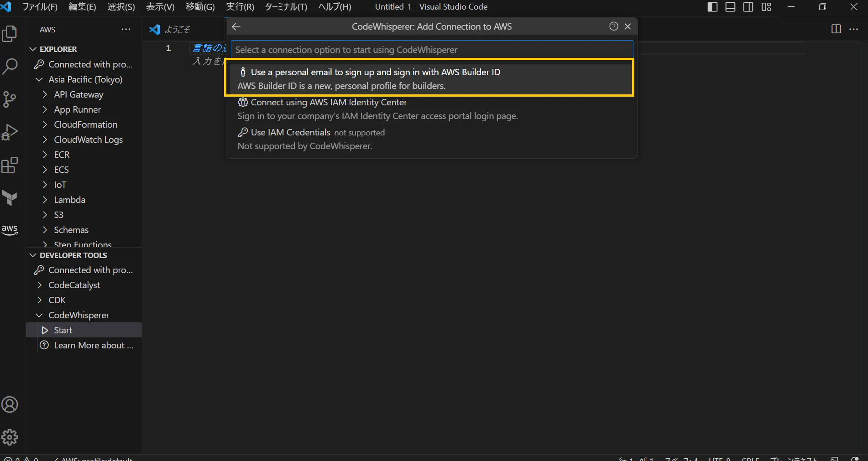Choose Connect using AWS IAM Identity Center

pyautogui.click(x=432, y=109)
